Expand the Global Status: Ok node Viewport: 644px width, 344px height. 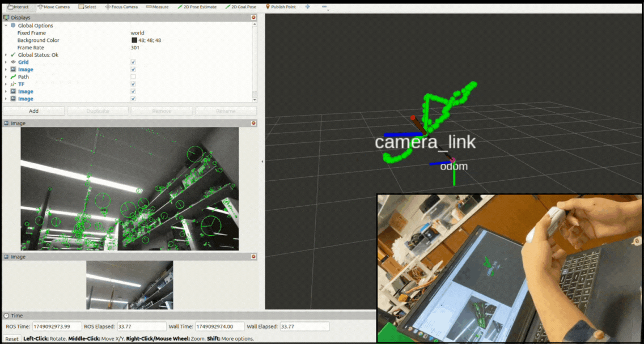point(6,54)
